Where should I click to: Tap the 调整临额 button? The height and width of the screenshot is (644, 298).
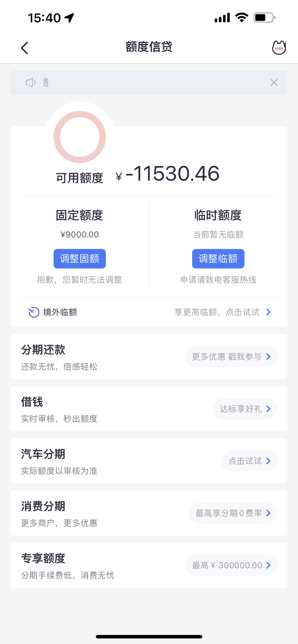pyautogui.click(x=218, y=259)
